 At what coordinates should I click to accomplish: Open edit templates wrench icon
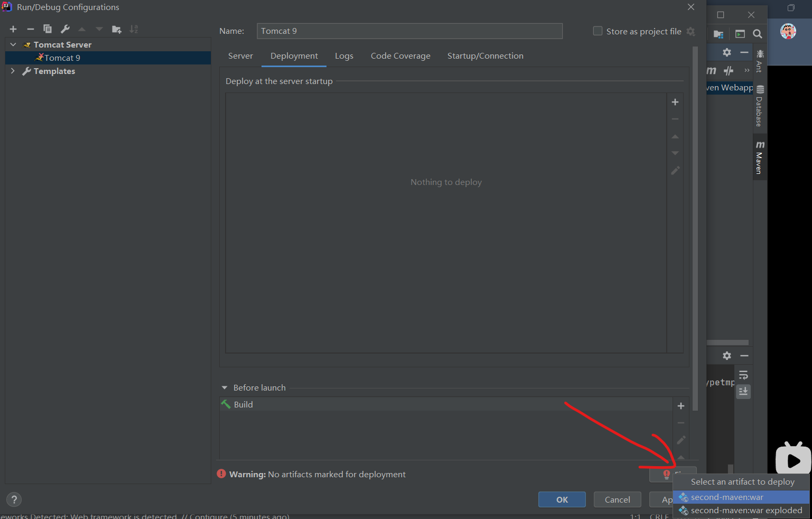(x=65, y=29)
